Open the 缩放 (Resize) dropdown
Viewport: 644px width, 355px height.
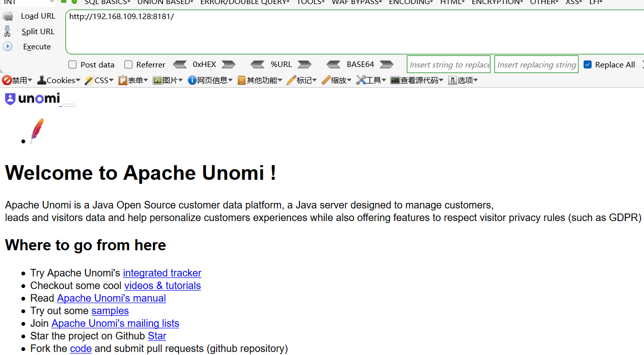pyautogui.click(x=336, y=80)
